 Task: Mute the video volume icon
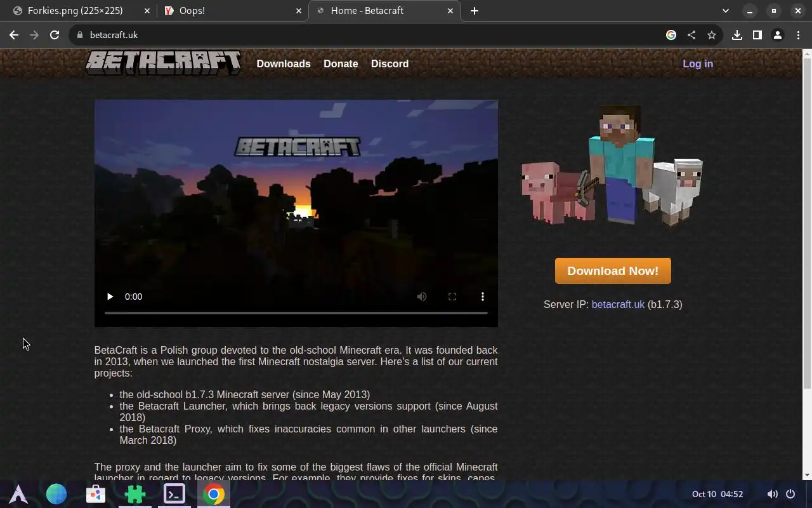coord(422,297)
